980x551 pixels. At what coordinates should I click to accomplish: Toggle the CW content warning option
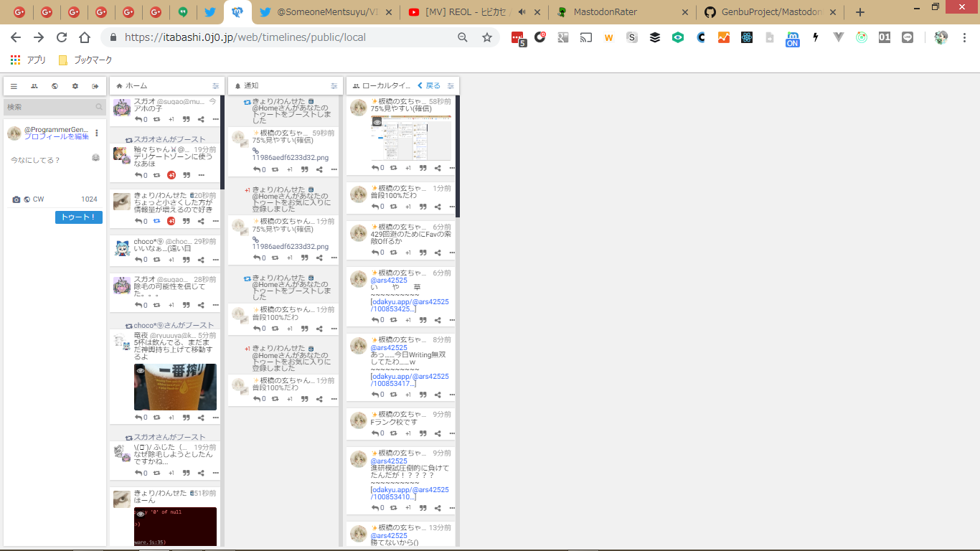tap(38, 199)
